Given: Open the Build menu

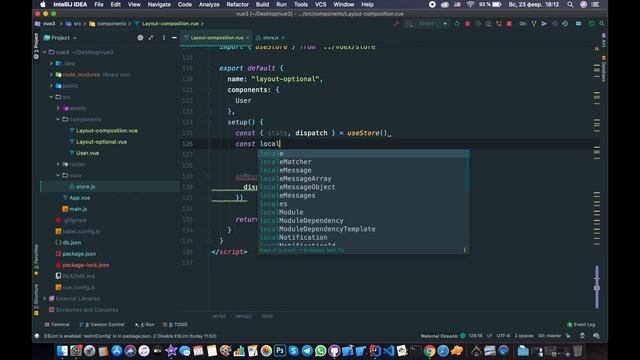Looking at the screenshot, I should [x=262, y=4].
